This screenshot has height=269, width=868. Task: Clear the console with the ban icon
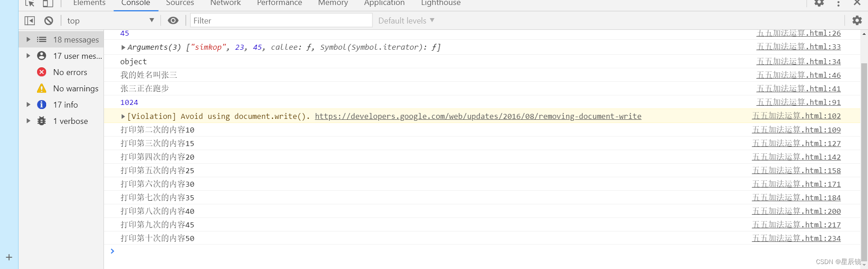point(49,21)
